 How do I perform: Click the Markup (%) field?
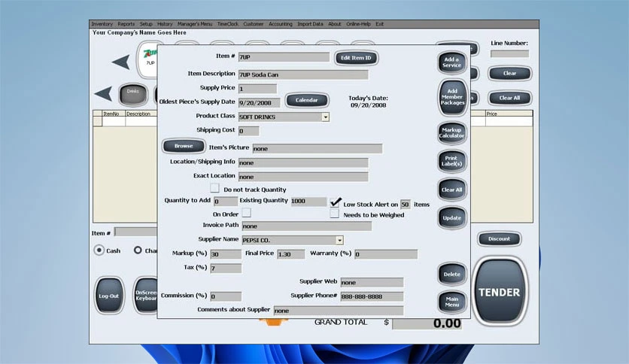click(226, 254)
